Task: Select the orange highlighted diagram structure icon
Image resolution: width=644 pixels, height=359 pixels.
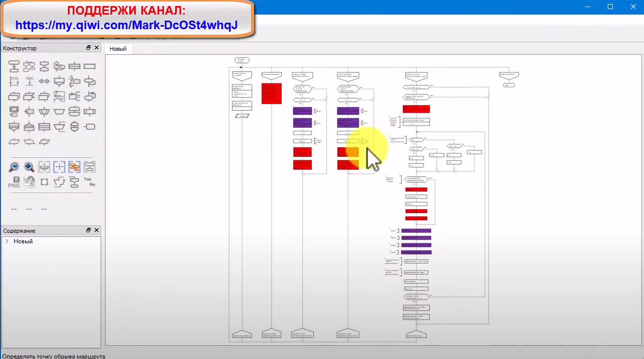Action: click(74, 167)
